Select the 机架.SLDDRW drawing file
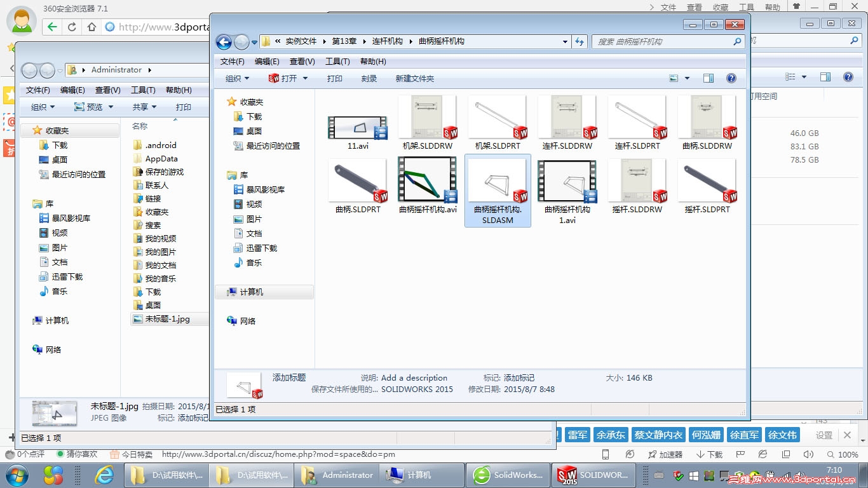 (x=428, y=123)
